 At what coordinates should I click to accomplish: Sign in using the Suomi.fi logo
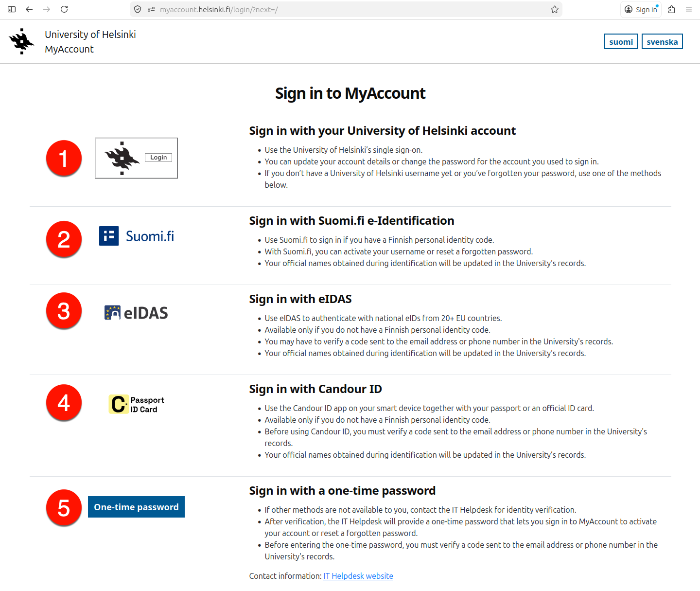tap(137, 236)
